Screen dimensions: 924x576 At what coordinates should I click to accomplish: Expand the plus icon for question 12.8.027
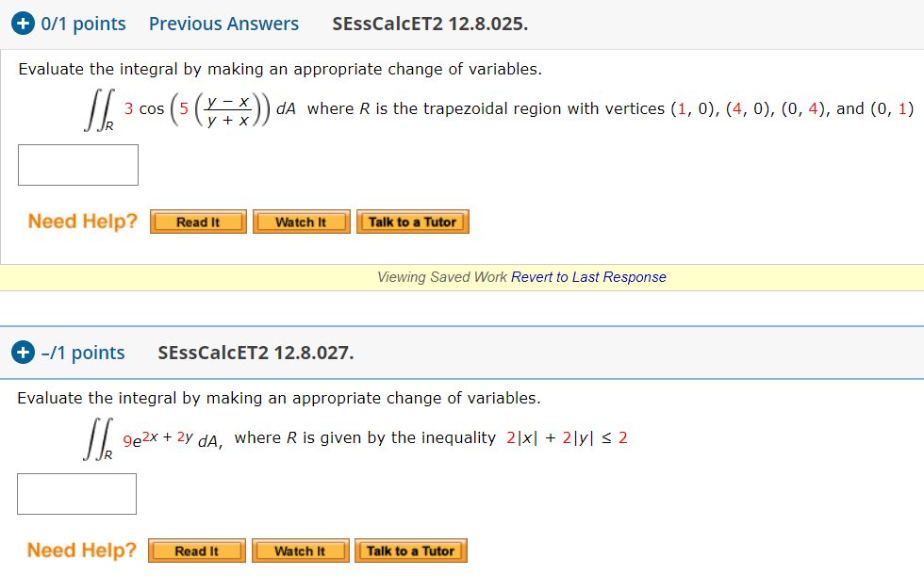(23, 353)
